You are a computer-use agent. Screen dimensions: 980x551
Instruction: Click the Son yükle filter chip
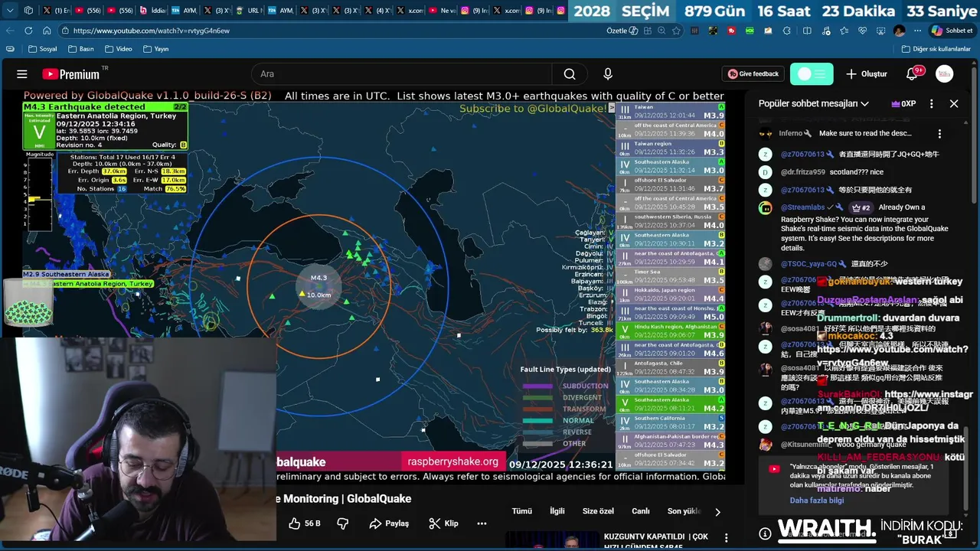[684, 511]
